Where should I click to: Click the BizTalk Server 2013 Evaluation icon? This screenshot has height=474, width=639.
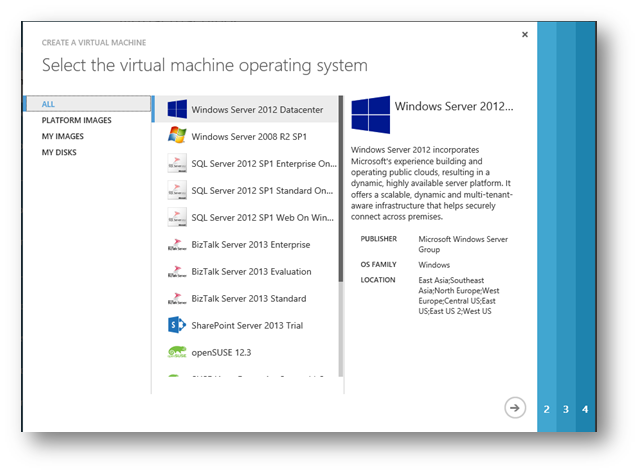(x=177, y=271)
